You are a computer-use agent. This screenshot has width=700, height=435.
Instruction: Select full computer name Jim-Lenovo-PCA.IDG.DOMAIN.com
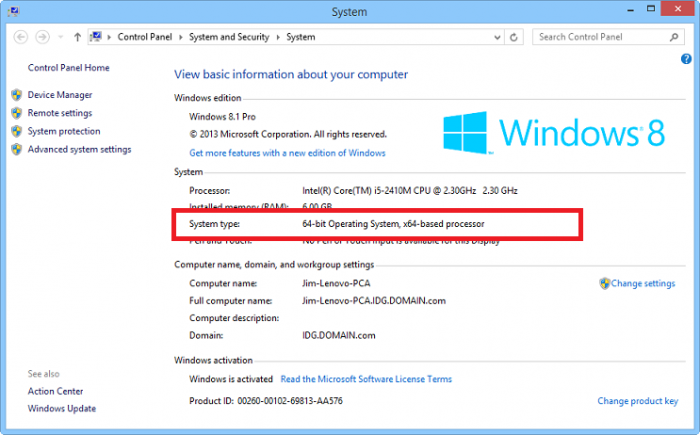(x=374, y=301)
